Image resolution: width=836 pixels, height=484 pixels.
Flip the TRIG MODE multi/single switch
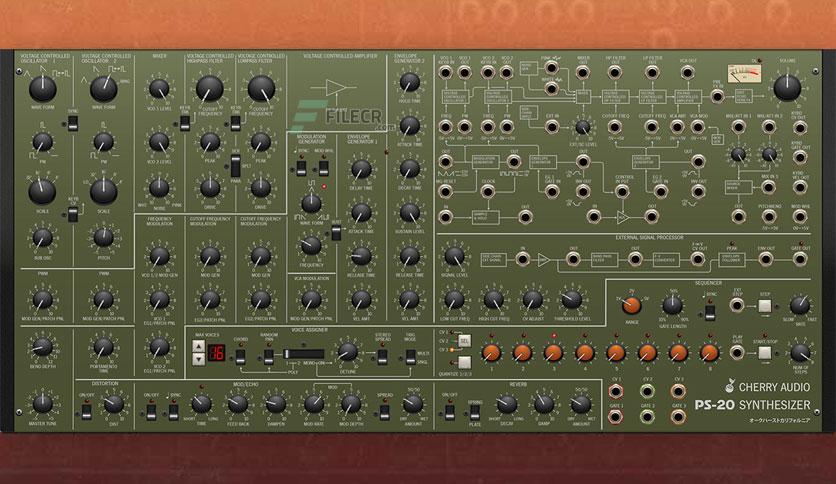pyautogui.click(x=410, y=357)
